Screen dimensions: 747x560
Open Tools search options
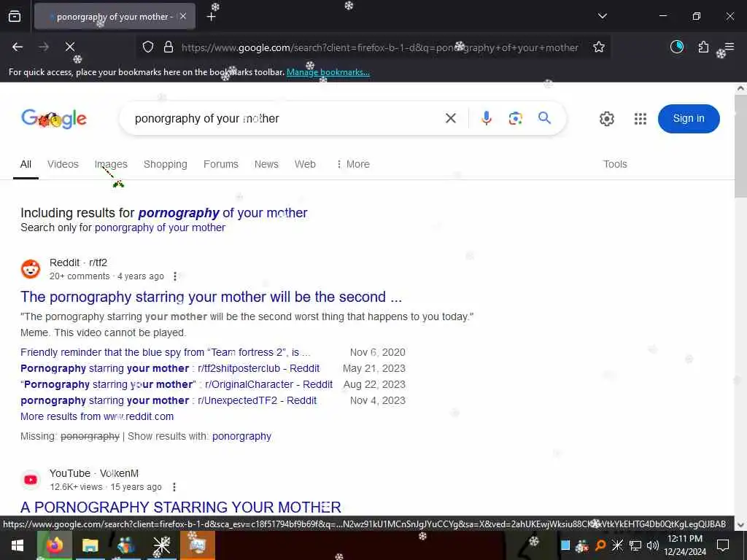[615, 164]
